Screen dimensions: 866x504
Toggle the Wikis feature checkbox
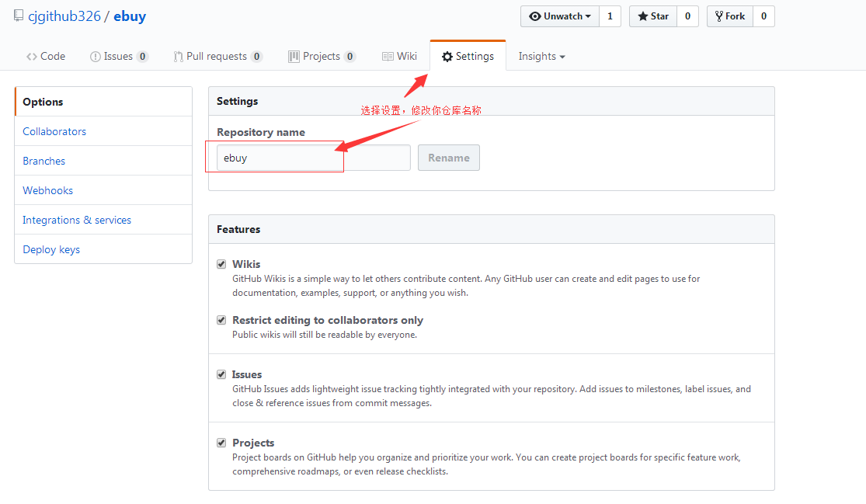pyautogui.click(x=221, y=264)
